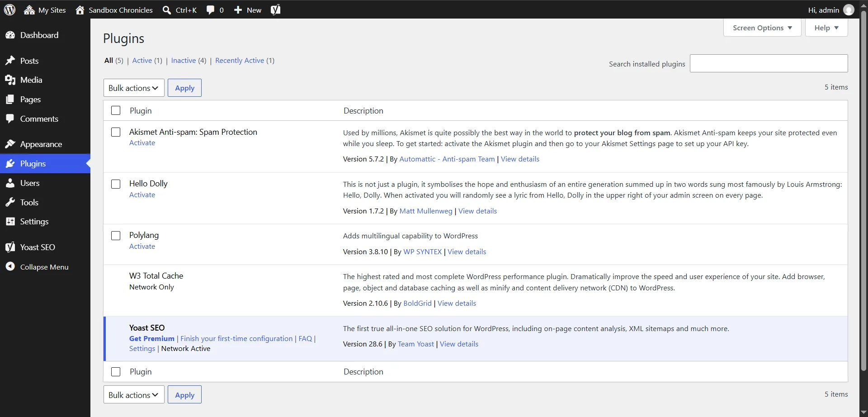Activate the Hello Dolly plugin
868x417 pixels.
click(142, 195)
